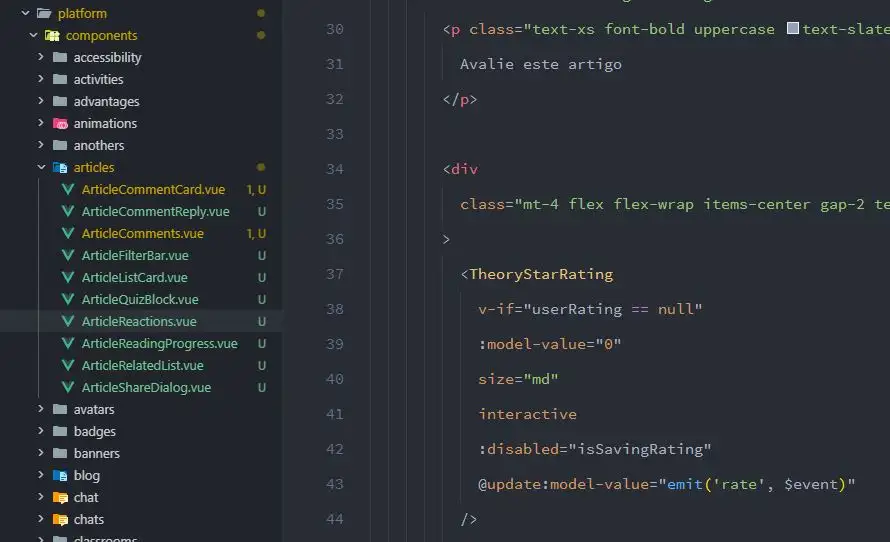Collapse the platform folder chevron
The image size is (890, 542).
(x=26, y=13)
